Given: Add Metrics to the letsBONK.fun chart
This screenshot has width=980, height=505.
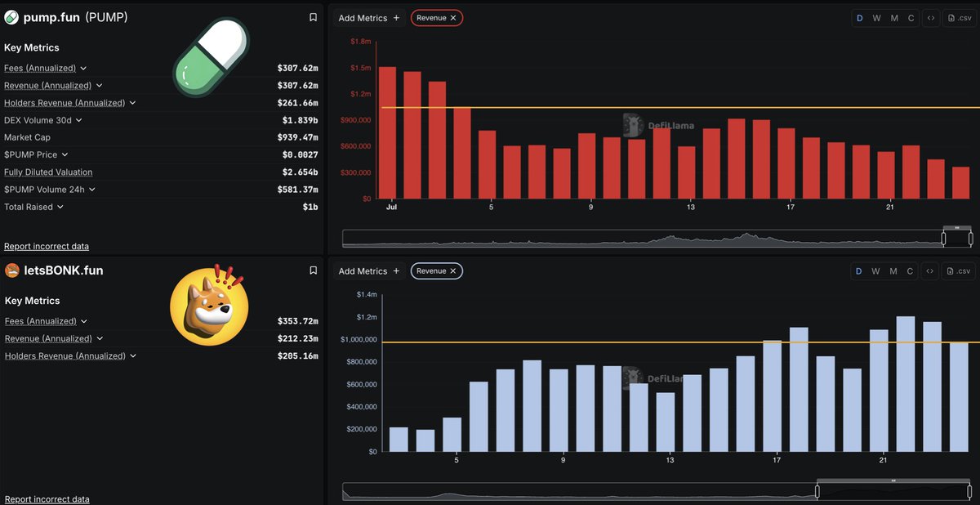Looking at the screenshot, I should pos(369,271).
